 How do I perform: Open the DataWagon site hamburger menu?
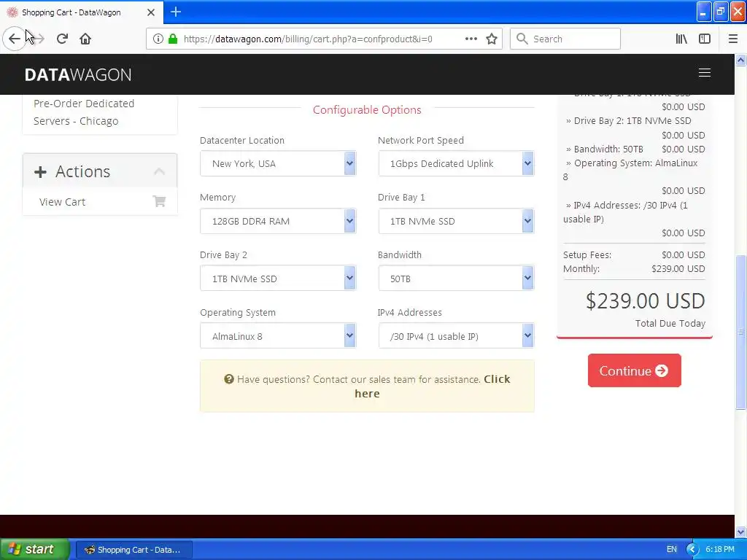coord(705,72)
